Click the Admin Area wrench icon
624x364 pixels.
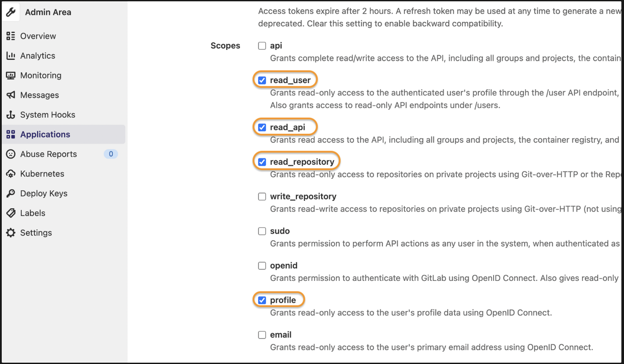pos(11,12)
